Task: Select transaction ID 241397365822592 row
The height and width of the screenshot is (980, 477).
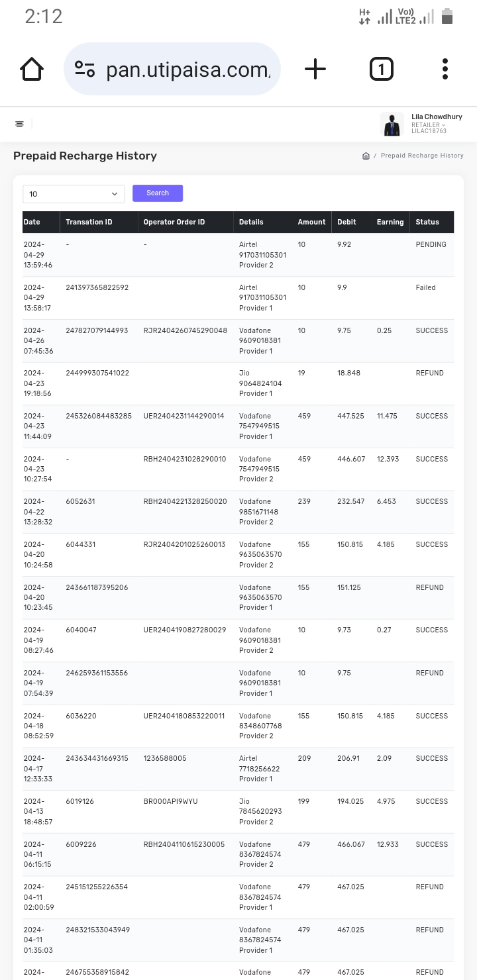Action: tap(97, 288)
